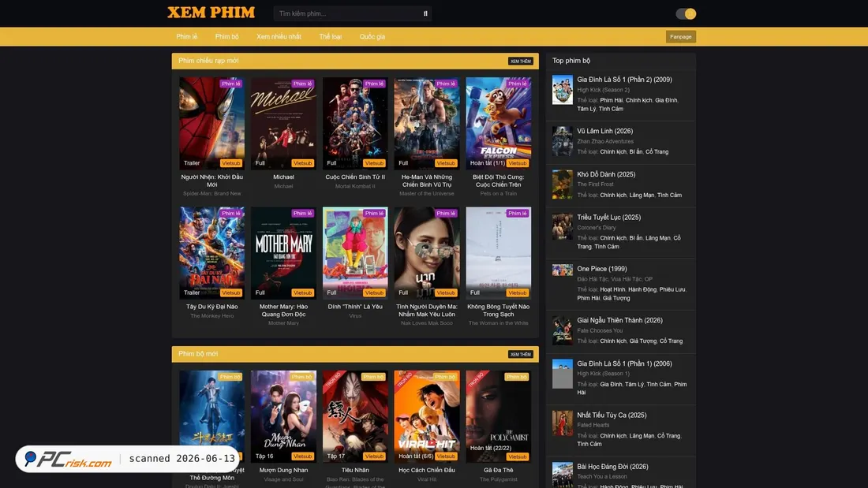Open Dính "Thính" Là Yêu poster
This screenshot has height=488, width=868.
355,253
